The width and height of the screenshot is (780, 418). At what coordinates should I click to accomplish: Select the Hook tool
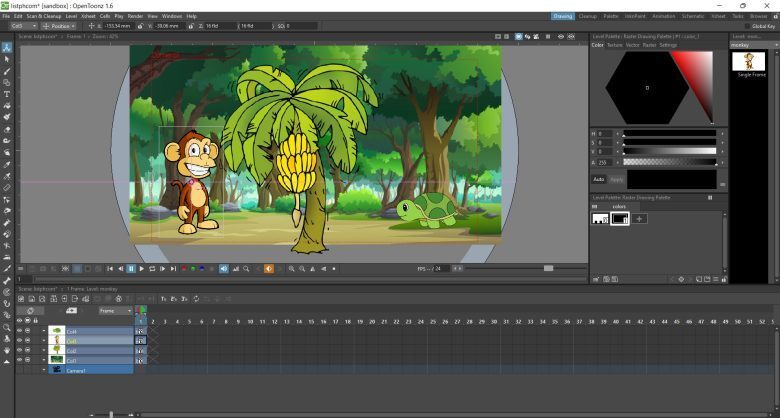click(x=7, y=304)
